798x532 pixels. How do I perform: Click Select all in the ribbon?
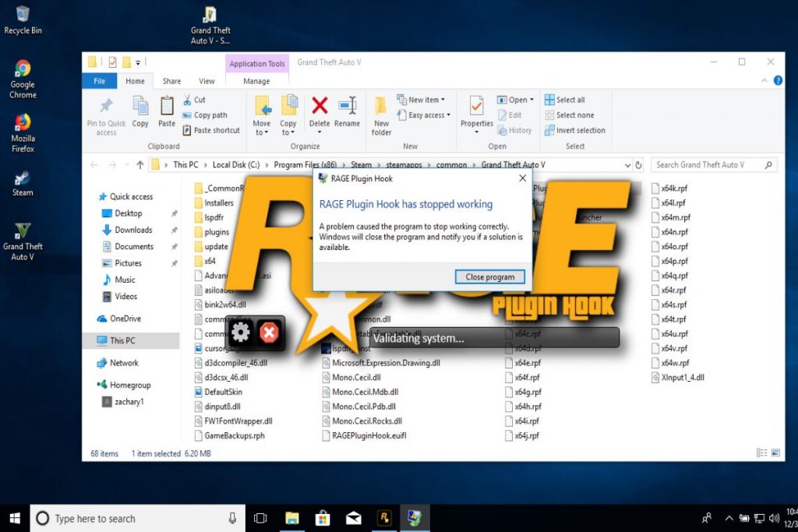coord(565,100)
